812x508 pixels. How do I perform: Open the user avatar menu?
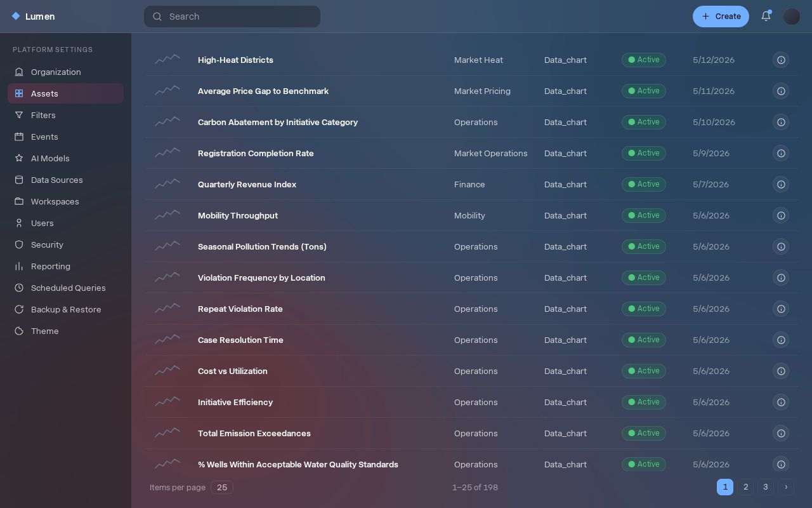tap(792, 17)
